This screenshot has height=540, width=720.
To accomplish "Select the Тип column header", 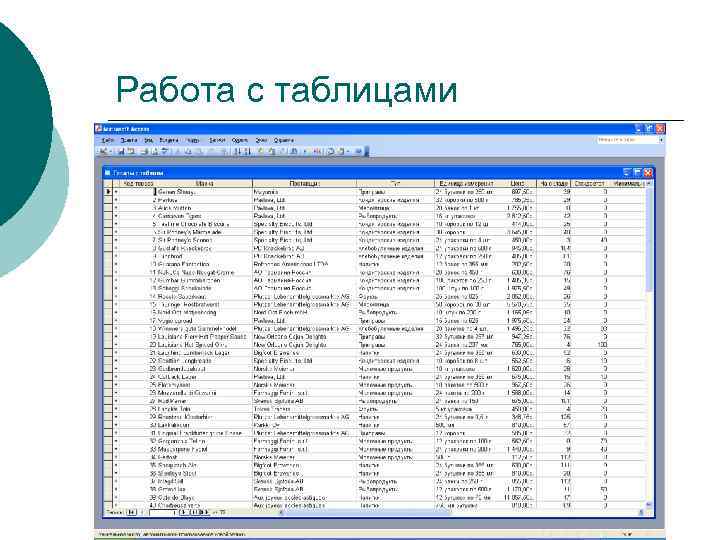I will [395, 184].
